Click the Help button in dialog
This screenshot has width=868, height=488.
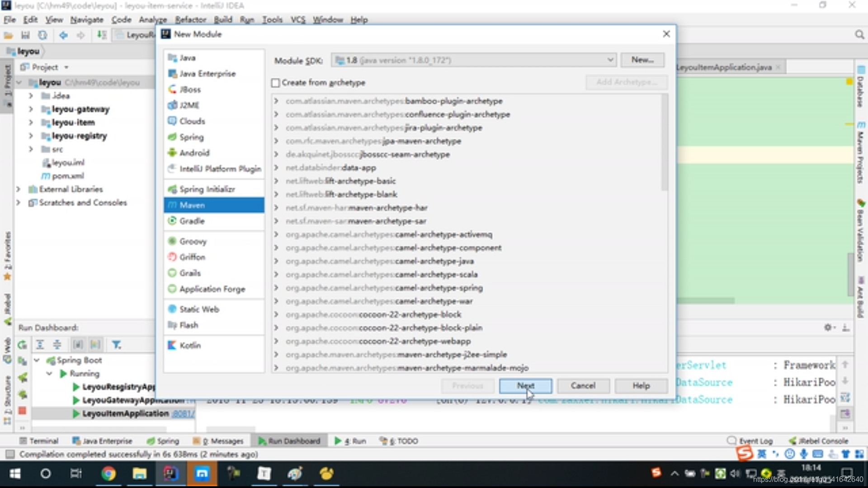coord(641,386)
